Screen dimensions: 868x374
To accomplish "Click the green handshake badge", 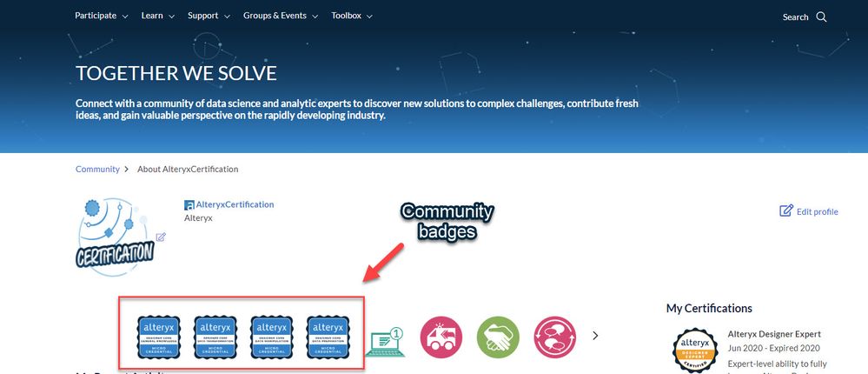I will click(498, 337).
